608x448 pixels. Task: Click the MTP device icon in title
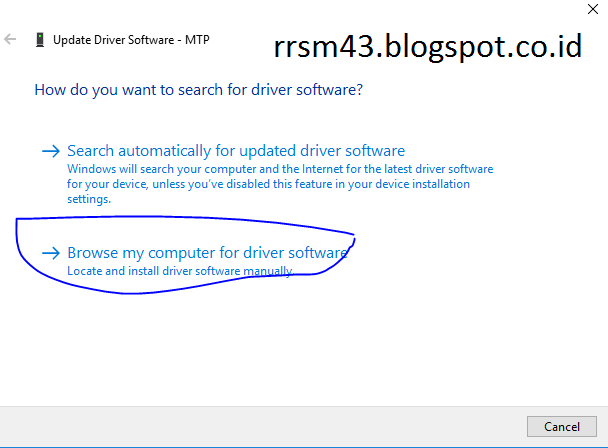40,40
